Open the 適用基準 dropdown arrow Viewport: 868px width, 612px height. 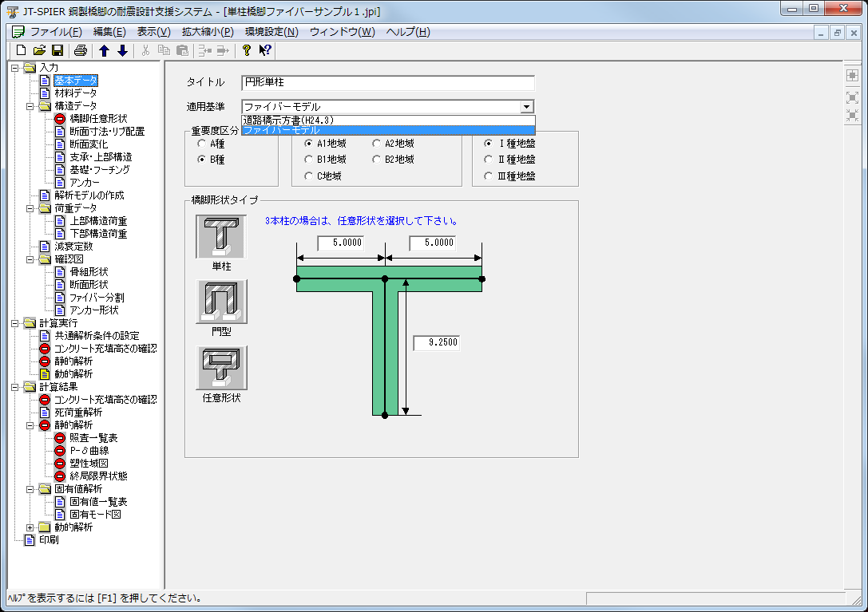[525, 107]
